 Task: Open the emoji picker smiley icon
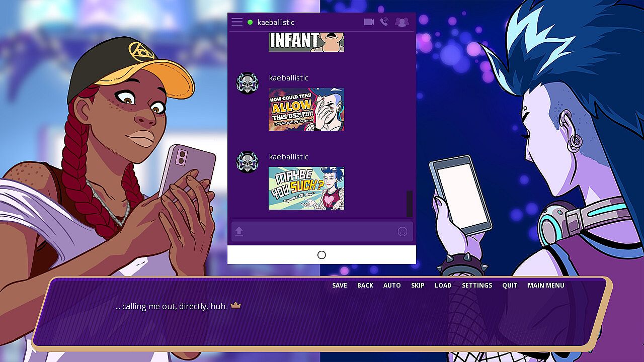coord(402,231)
